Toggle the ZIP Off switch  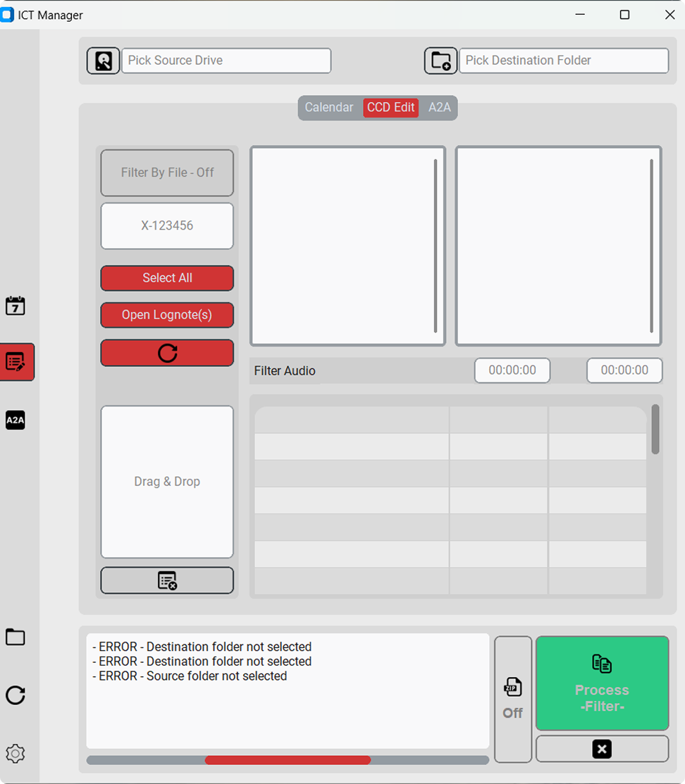(512, 697)
